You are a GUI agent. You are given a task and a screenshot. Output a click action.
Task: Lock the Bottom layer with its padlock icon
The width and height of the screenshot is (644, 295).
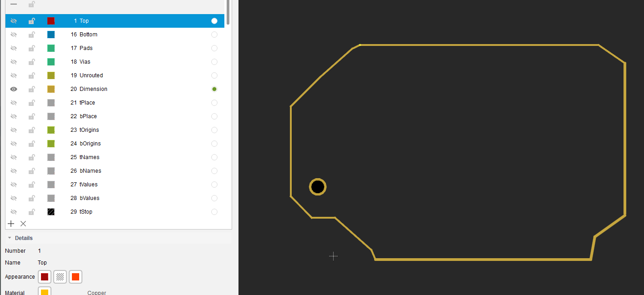31,35
